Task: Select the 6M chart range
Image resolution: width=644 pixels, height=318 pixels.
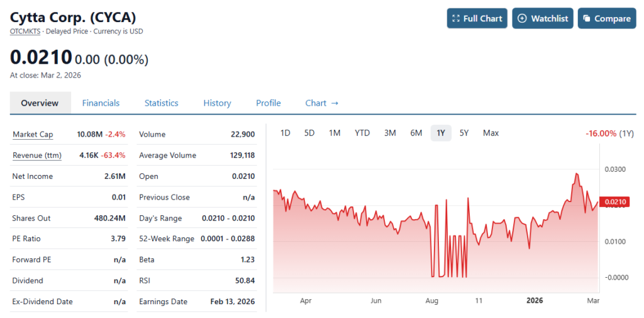Action: point(416,133)
